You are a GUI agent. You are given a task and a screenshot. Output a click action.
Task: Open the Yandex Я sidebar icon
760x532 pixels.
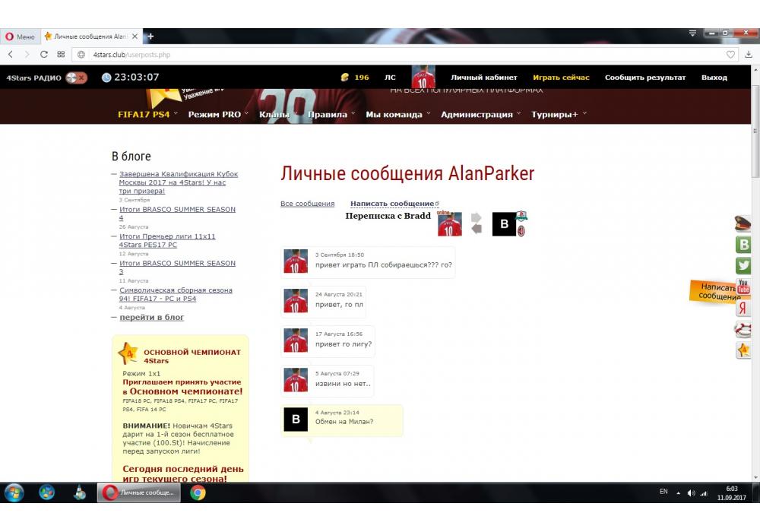(x=743, y=308)
